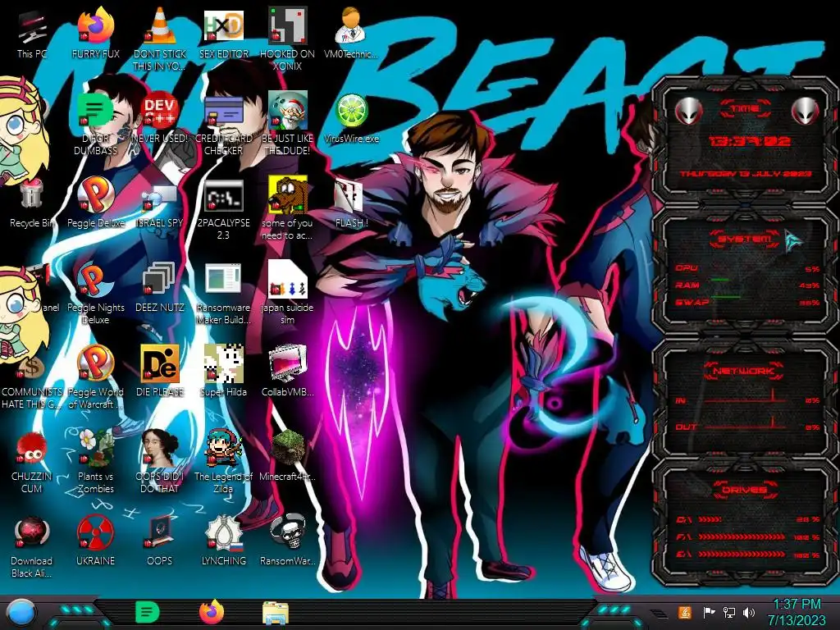The image size is (840, 630).
Task: Open File Explorer from the taskbar
Action: click(x=276, y=613)
